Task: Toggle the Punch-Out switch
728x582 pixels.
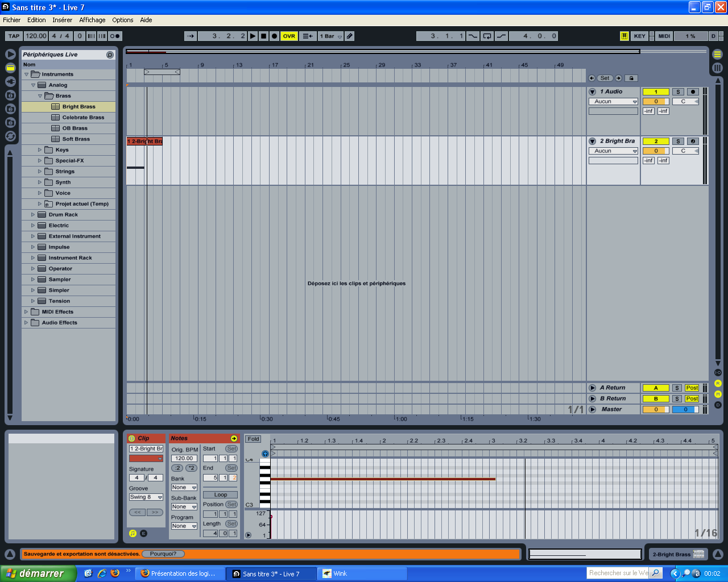Action: [501, 36]
